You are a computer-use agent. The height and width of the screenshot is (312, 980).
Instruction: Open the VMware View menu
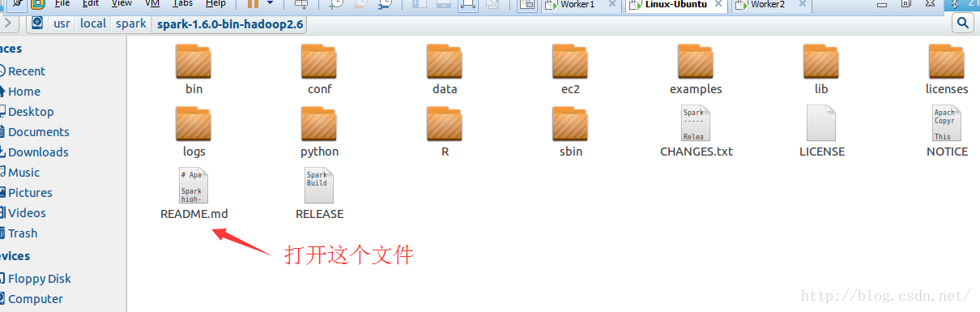[121, 3]
